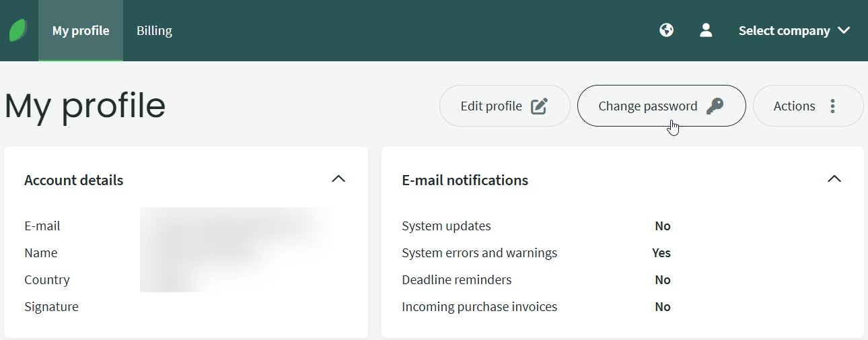Click the Deadline reminders No value
Image resolution: width=868 pixels, height=340 pixels.
663,280
